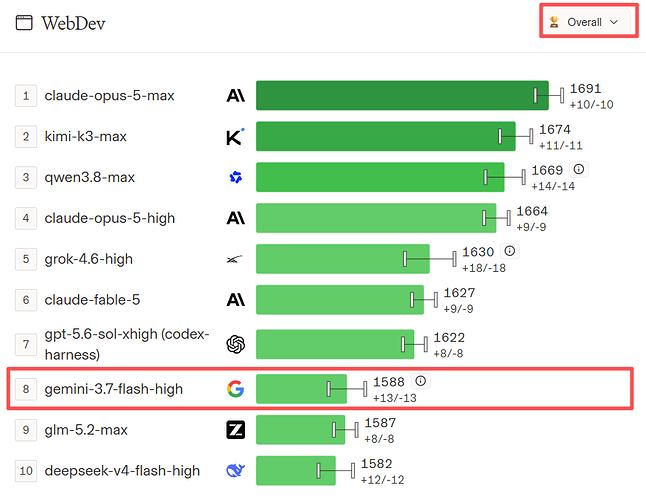Open the kimi-k3-max model entry
Image resolution: width=646 pixels, height=500 pixels.
pyautogui.click(x=85, y=136)
